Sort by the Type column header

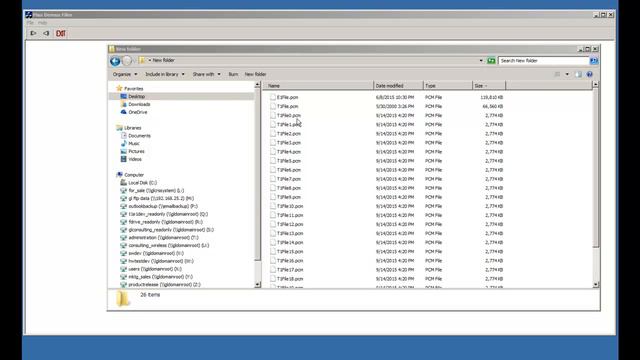click(x=448, y=86)
